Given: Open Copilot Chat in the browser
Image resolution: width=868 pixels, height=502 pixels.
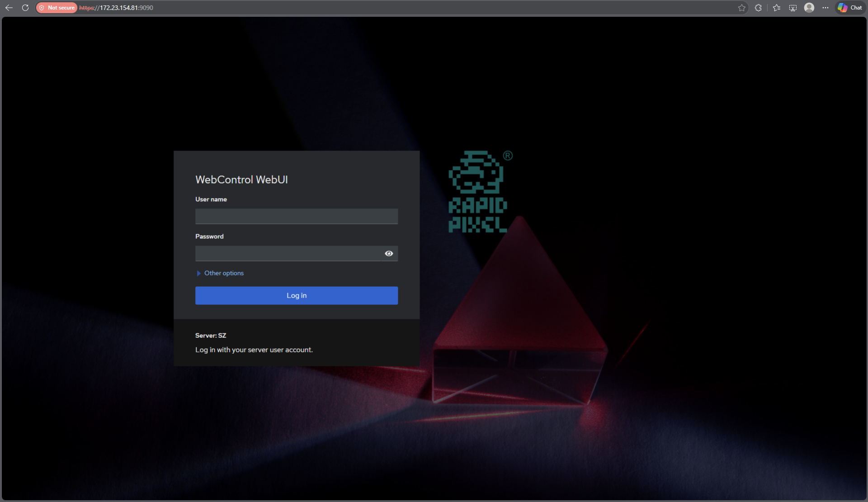Looking at the screenshot, I should click(849, 7).
